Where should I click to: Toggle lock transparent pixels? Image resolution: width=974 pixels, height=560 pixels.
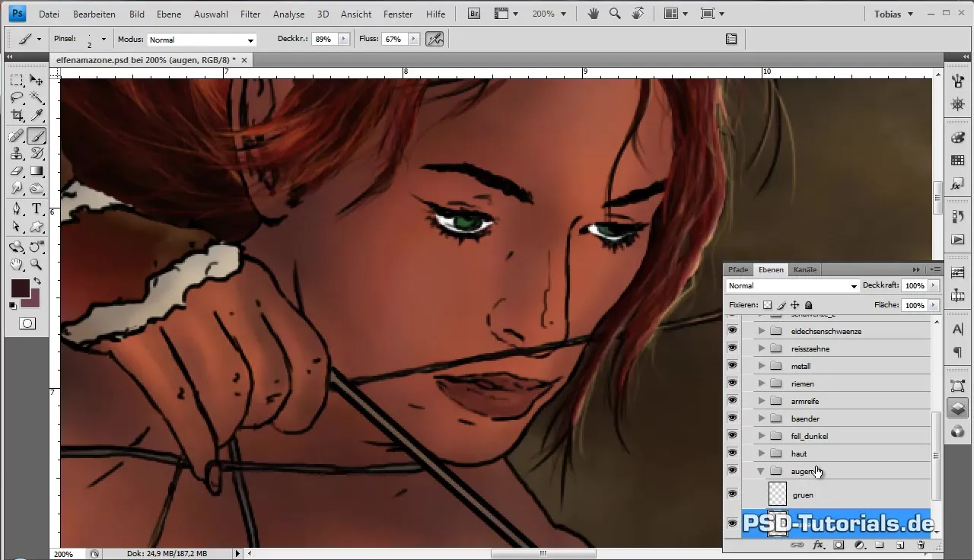(x=767, y=305)
